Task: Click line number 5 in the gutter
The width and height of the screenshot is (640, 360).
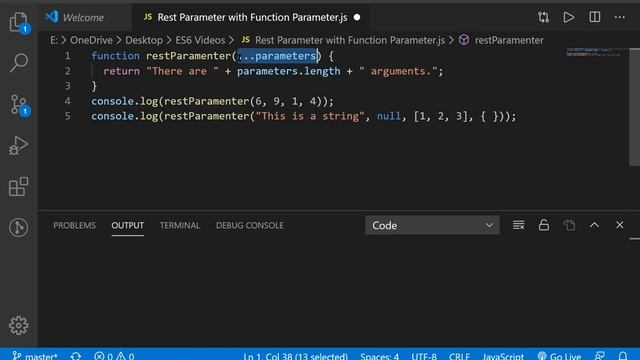Action: (x=67, y=116)
